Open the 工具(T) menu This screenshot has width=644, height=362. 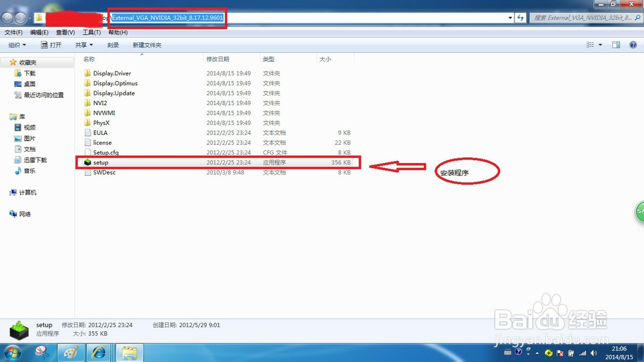91,32
